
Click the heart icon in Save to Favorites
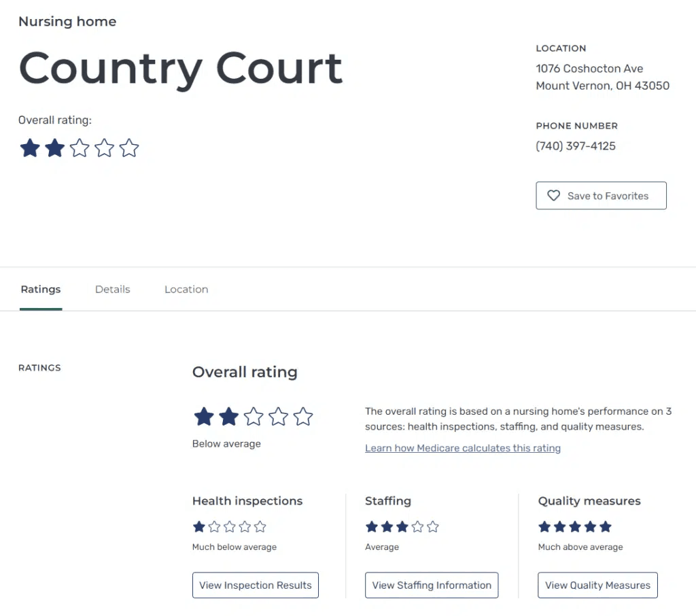click(x=553, y=196)
